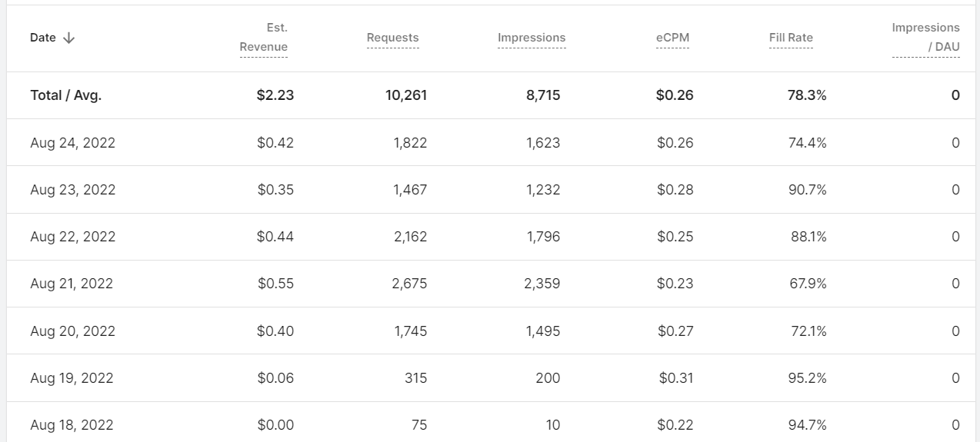This screenshot has width=980, height=442.
Task: Click the $0.55 revenue cell
Action: [275, 284]
